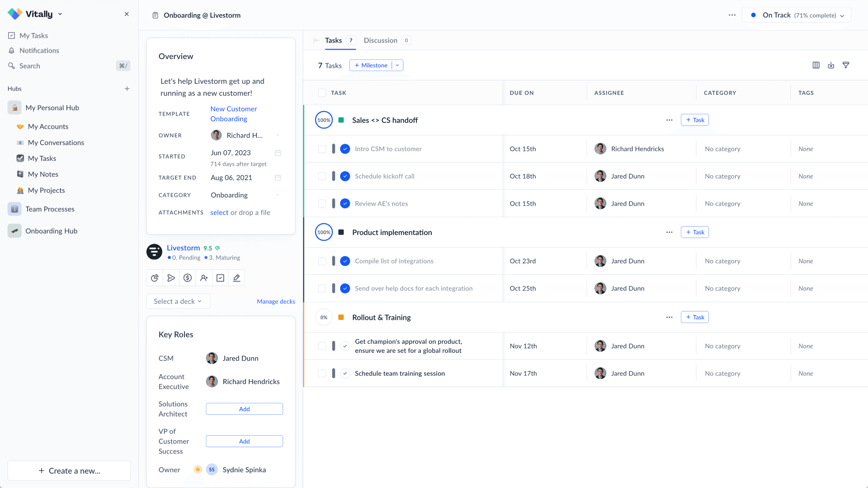Open the pie chart usage icon for Livestorm
The image size is (868, 488).
pyautogui.click(x=155, y=278)
